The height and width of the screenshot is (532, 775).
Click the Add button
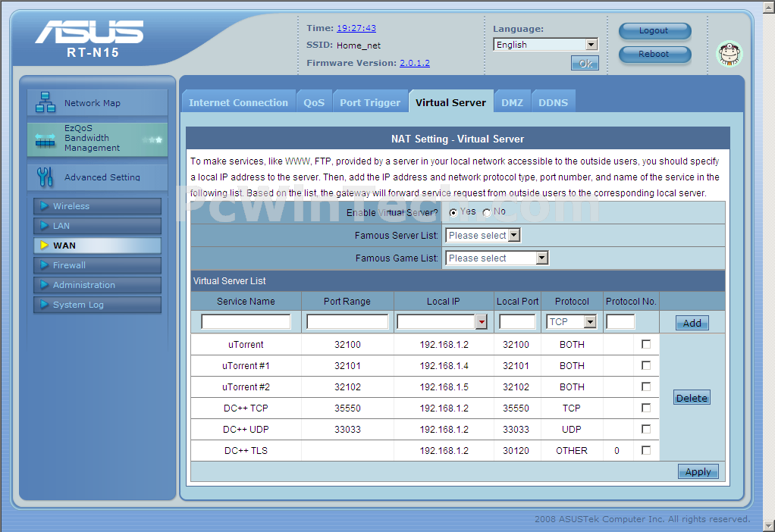pos(692,323)
